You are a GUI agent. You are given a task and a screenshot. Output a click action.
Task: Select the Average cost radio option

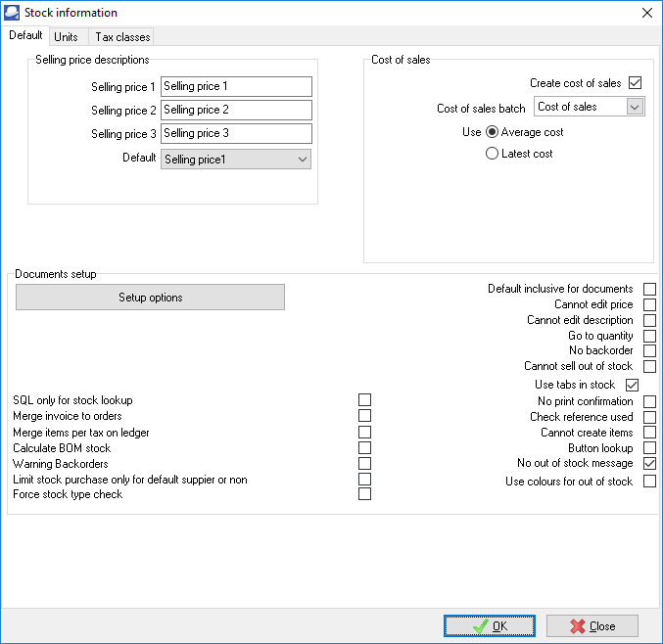pos(493,132)
